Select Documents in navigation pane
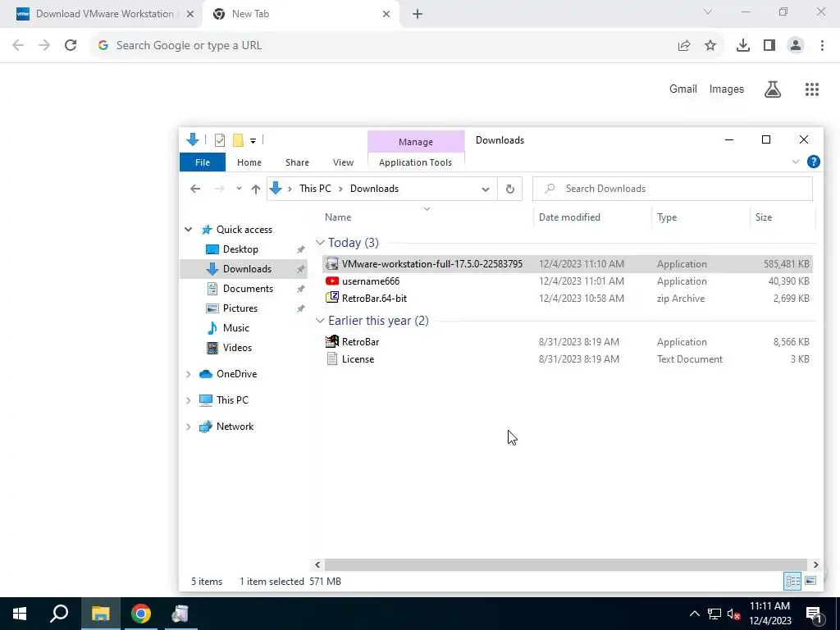Image resolution: width=840 pixels, height=630 pixels. 248,289
